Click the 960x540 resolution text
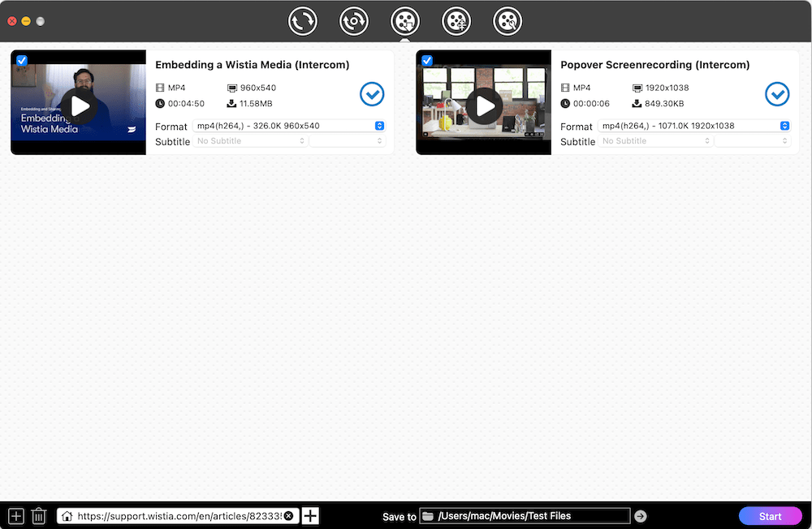The image size is (812, 529). click(x=258, y=88)
